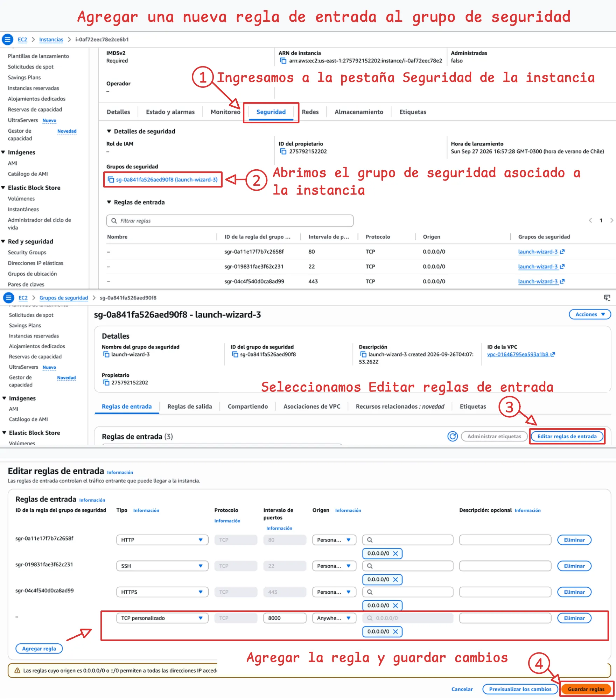This screenshot has height=700, width=616.
Task: Remove the 0.0.0.0/0 chip from the SSH rule
Action: point(395,579)
